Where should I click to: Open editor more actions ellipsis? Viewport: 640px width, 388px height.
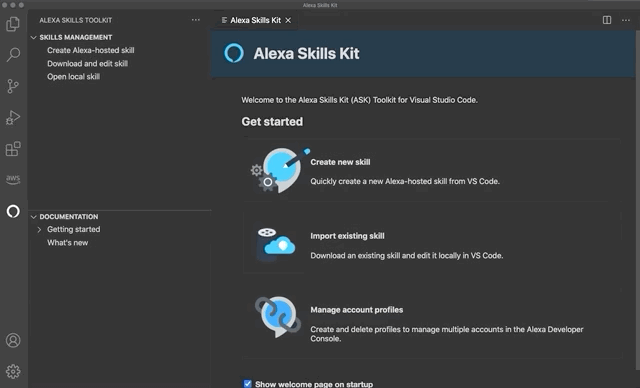pos(626,20)
